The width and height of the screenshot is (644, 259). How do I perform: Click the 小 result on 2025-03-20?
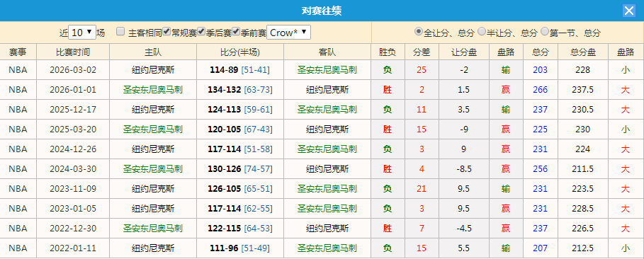[x=626, y=129]
